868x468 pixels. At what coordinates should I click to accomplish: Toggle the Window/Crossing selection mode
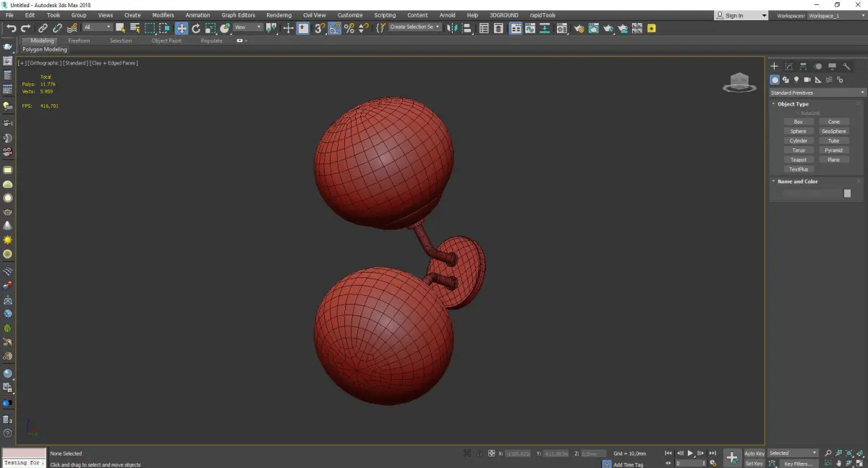[165, 28]
